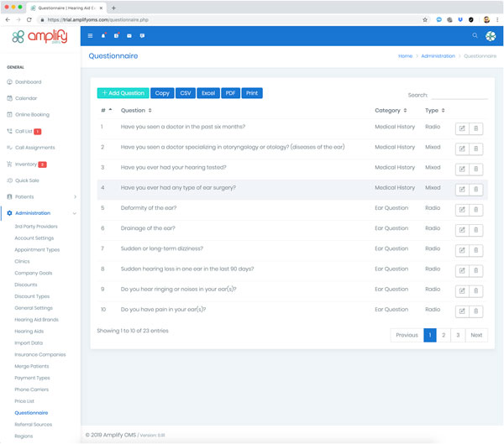Toggle the hamburger sidebar menu icon
Viewport: 504px width, 444px height.
point(91,36)
